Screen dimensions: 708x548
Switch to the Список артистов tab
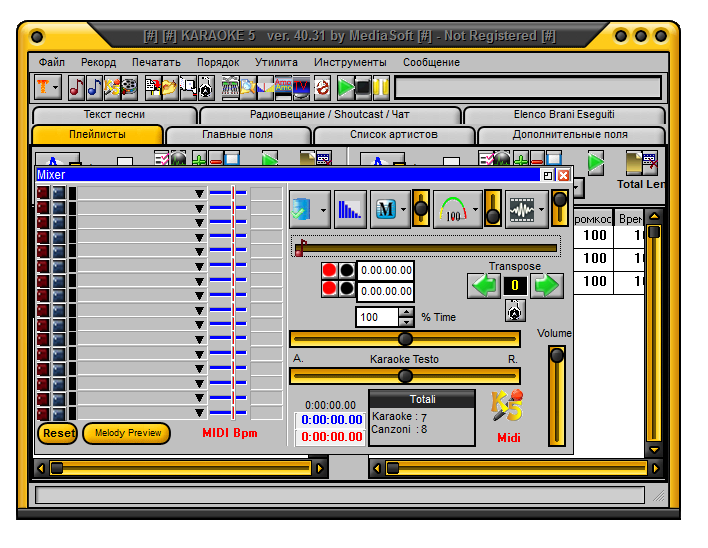394,135
